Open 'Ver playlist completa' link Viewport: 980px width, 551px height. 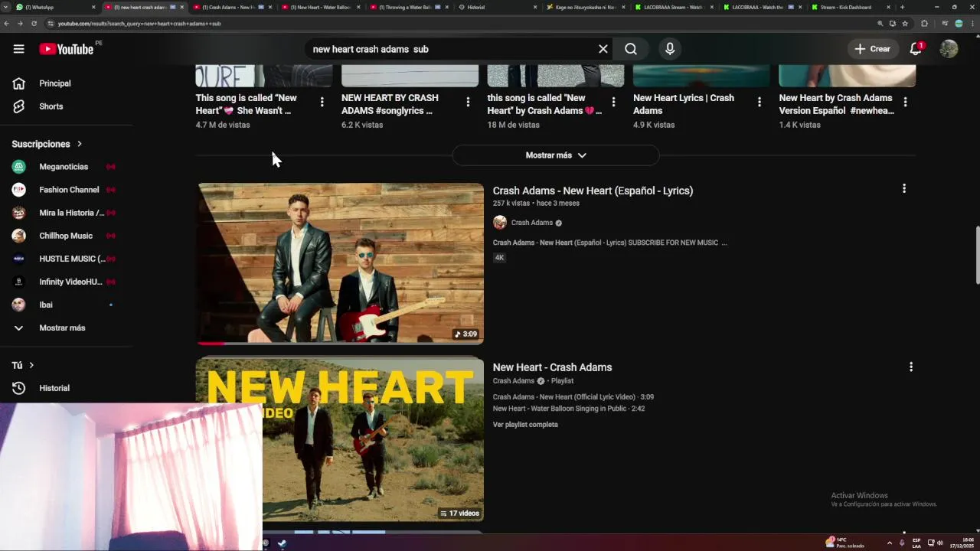point(525,425)
